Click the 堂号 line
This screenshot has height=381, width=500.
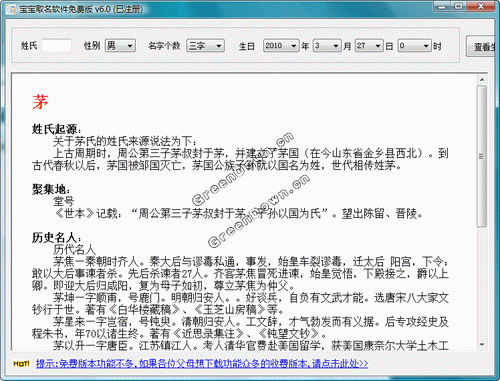point(64,201)
